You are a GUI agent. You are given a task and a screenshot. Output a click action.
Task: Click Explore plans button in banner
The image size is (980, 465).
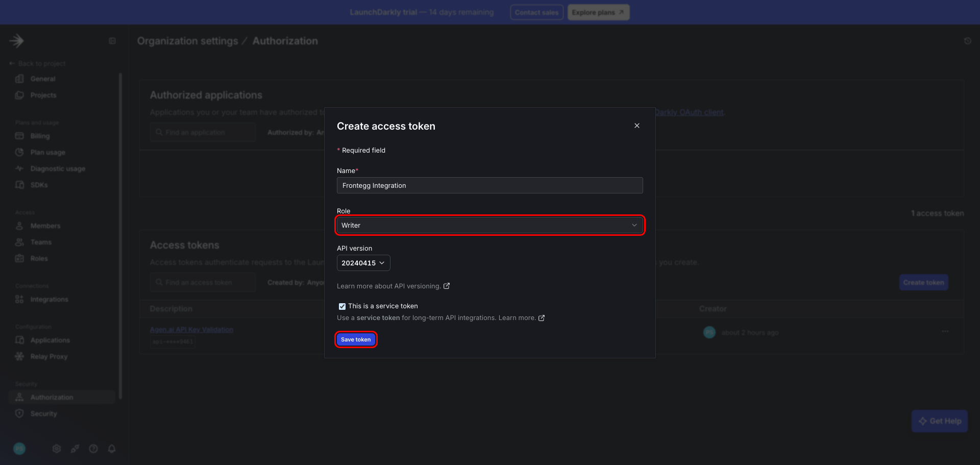598,12
